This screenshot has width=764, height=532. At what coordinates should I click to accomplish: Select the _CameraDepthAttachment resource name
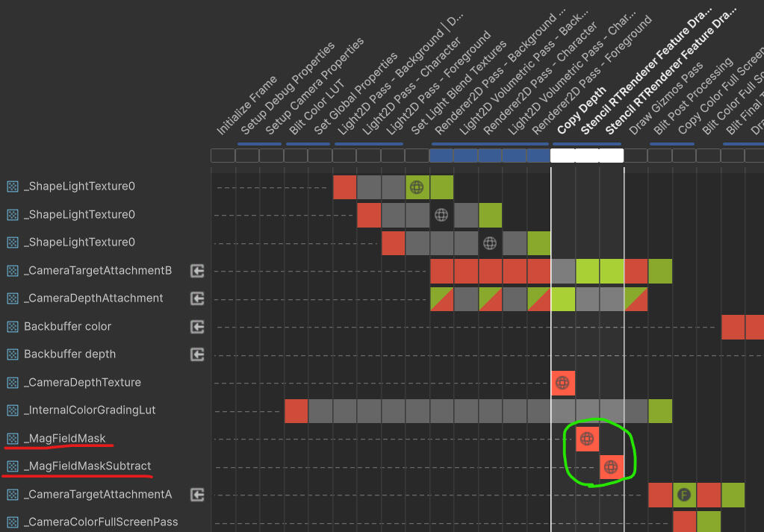tap(93, 298)
